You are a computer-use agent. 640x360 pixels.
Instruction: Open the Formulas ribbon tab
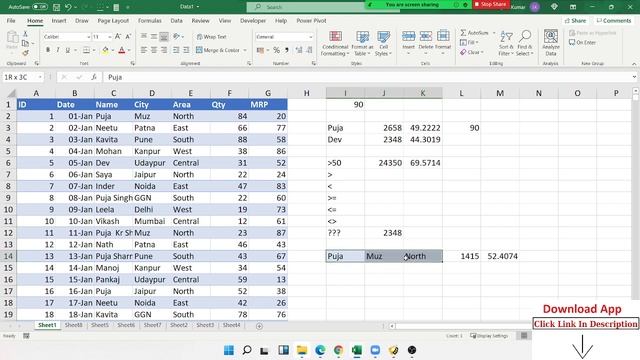click(x=149, y=20)
